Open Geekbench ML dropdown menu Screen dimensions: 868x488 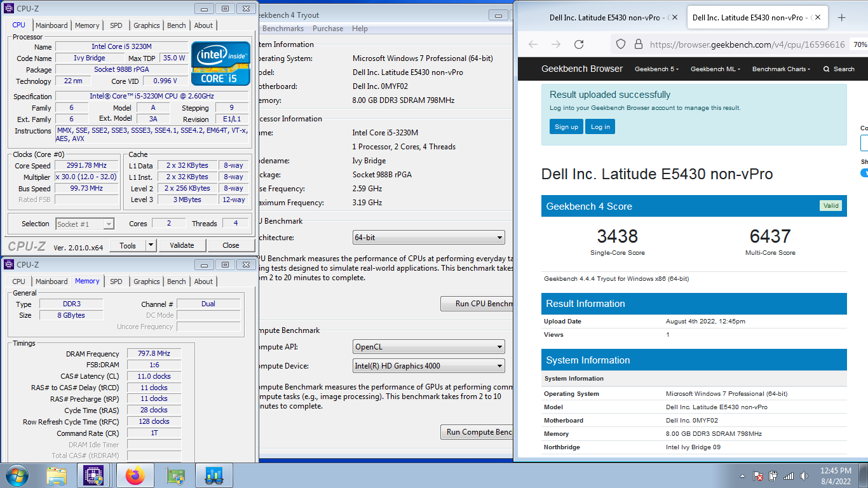(715, 69)
